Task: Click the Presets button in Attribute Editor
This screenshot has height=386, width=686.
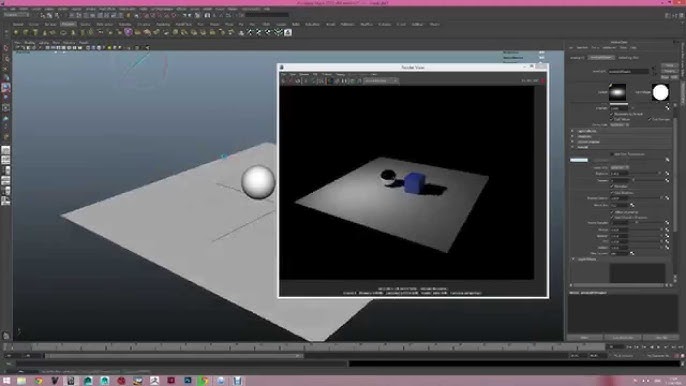Action: pyautogui.click(x=669, y=71)
